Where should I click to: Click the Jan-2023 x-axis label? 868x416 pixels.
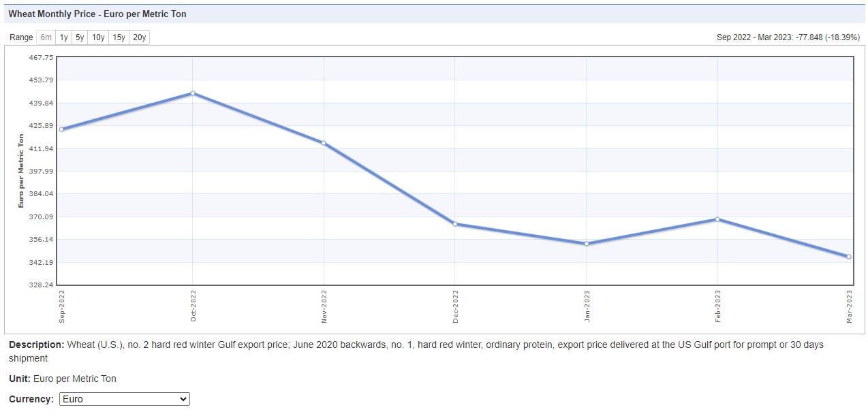[587, 306]
